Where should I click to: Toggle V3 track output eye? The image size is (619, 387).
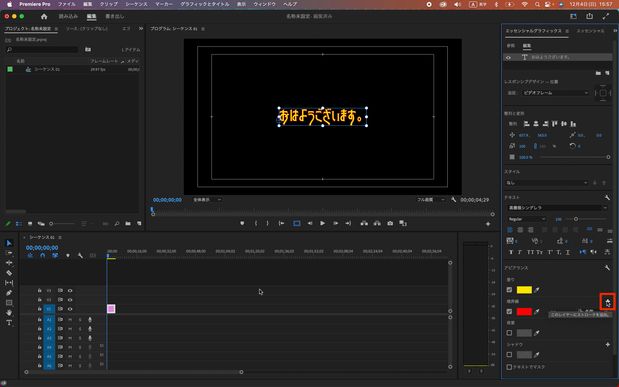[70, 290]
